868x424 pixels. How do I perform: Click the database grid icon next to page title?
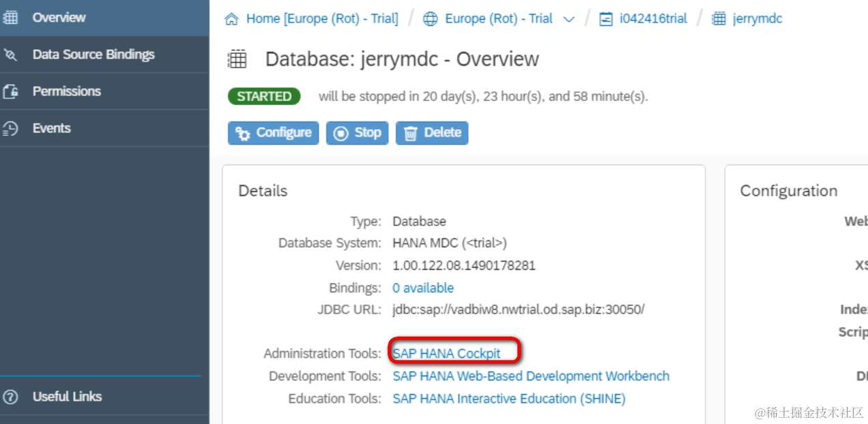[237, 59]
